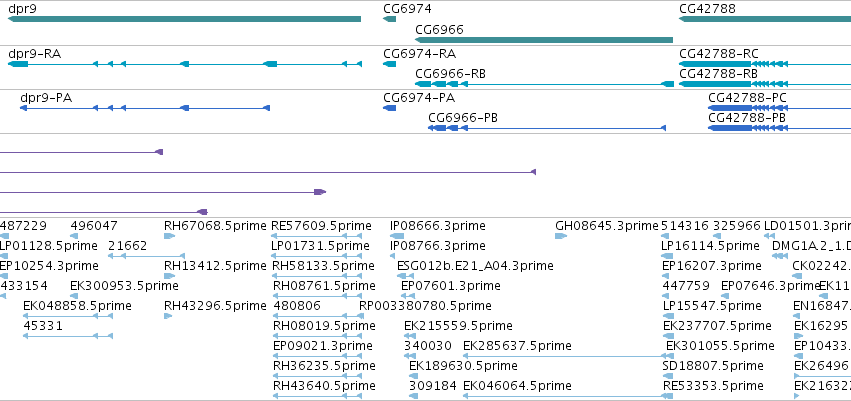This screenshot has width=851, height=401.
Task: Click EST IP08766.3prime
Action: pyautogui.click(x=437, y=246)
